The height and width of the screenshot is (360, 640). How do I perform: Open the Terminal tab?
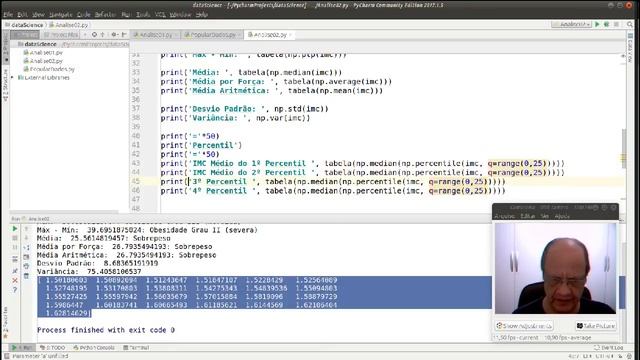[136, 348]
